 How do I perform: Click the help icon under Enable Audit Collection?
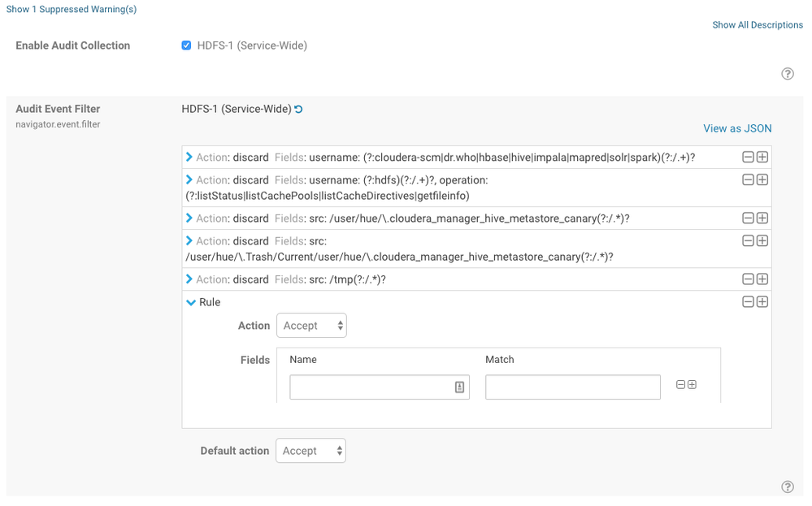click(787, 74)
